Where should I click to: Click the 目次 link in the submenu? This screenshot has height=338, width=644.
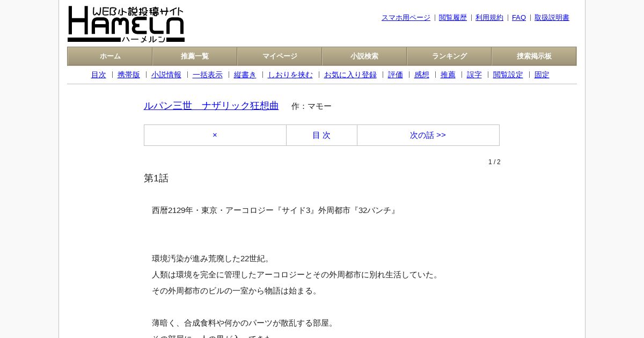point(99,75)
